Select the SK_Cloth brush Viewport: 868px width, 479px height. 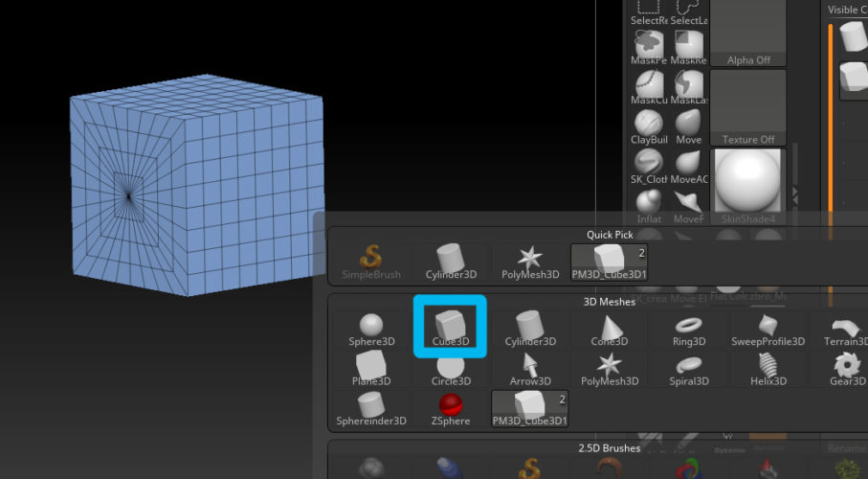pos(649,168)
